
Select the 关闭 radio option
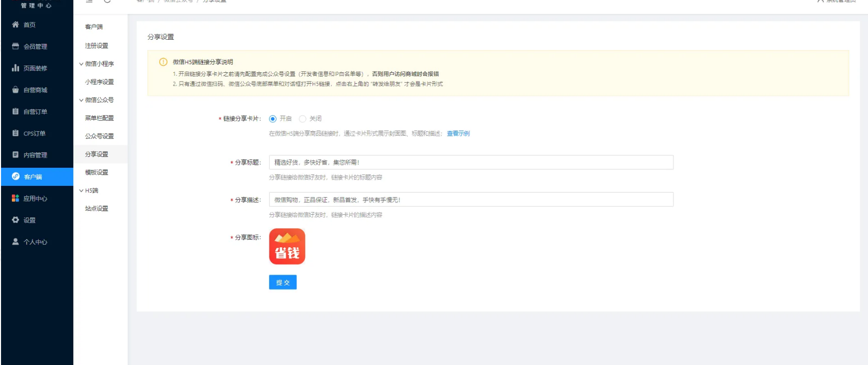tap(303, 119)
